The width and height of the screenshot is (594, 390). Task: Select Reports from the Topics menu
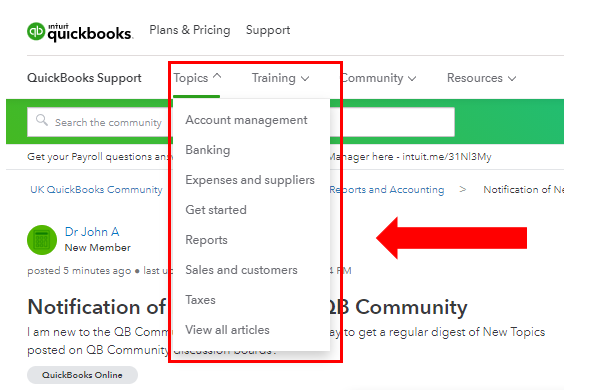point(206,240)
